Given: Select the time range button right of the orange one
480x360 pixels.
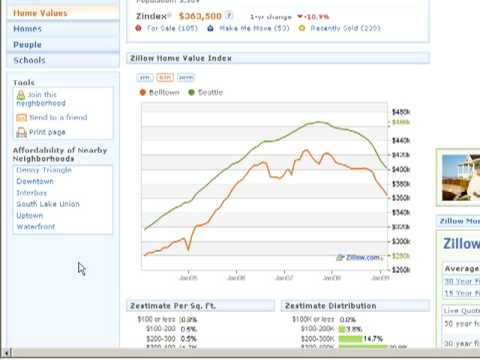Looking at the screenshot, I should pyautogui.click(x=186, y=77).
